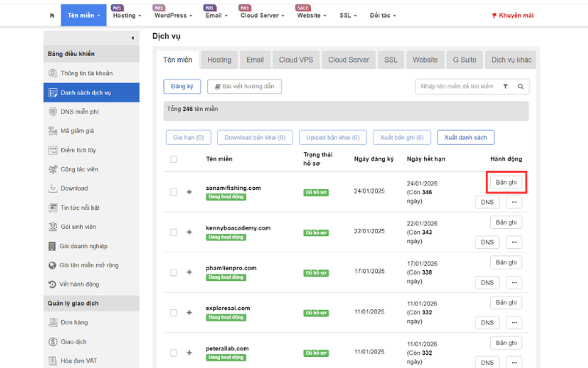Select Danh sách dịch vụ in sidebar
Image resolution: width=588 pixels, height=368 pixels.
(91, 93)
